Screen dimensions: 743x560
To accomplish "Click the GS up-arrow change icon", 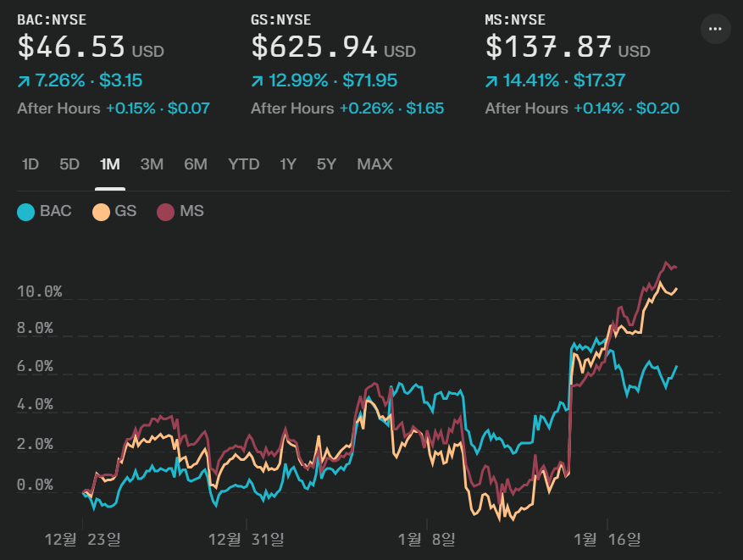I will 258,81.
